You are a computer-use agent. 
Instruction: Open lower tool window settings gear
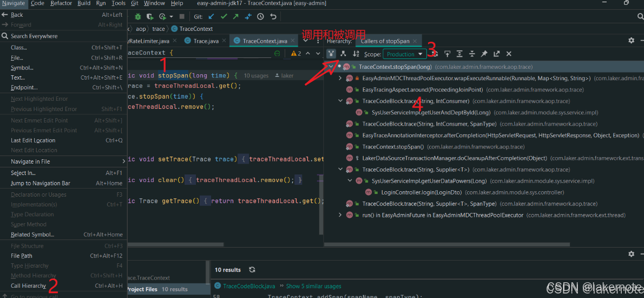pos(631,255)
